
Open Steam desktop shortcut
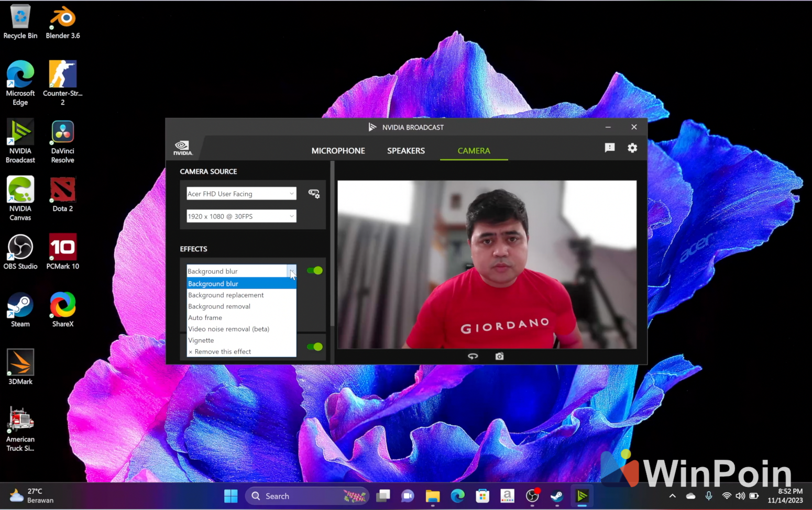(x=20, y=310)
